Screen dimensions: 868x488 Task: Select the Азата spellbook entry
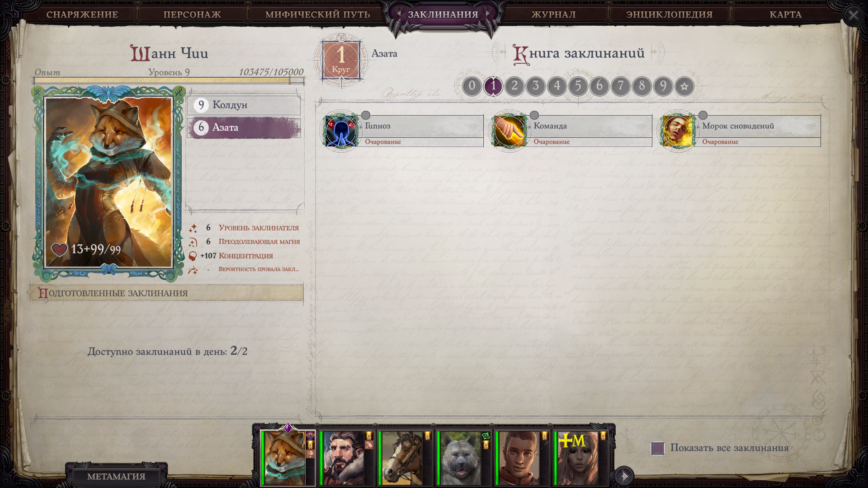tap(244, 128)
